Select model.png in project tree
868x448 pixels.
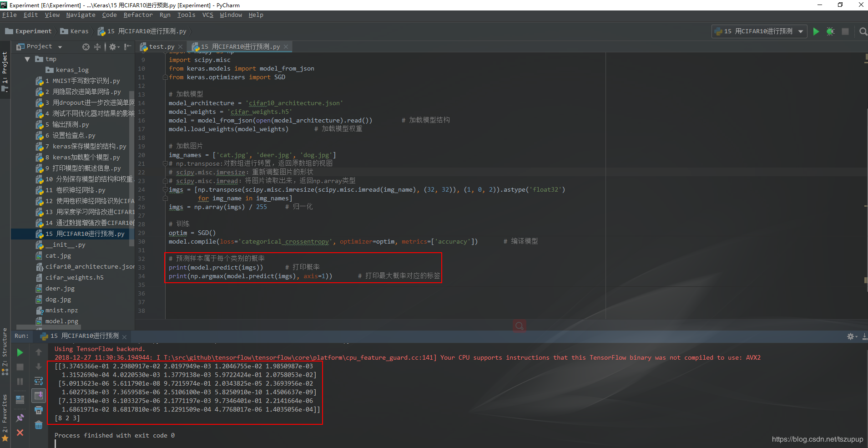[x=57, y=321]
